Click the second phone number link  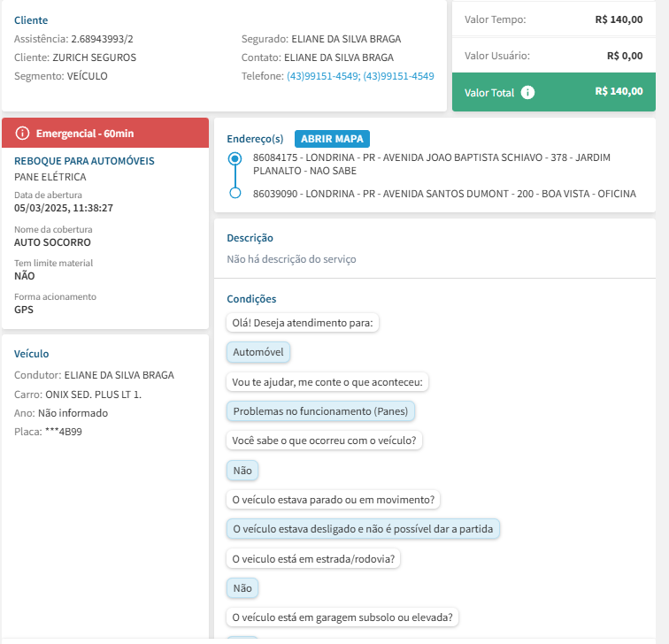(x=399, y=76)
